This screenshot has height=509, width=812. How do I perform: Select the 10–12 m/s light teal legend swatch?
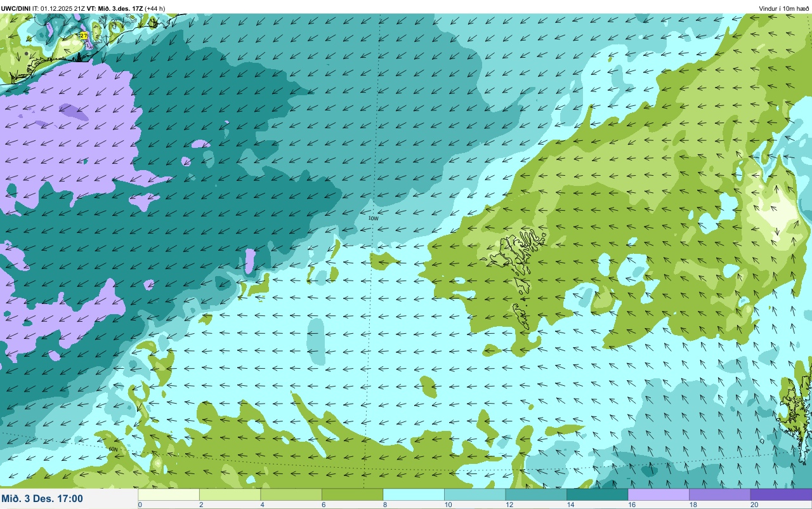[x=475, y=494]
